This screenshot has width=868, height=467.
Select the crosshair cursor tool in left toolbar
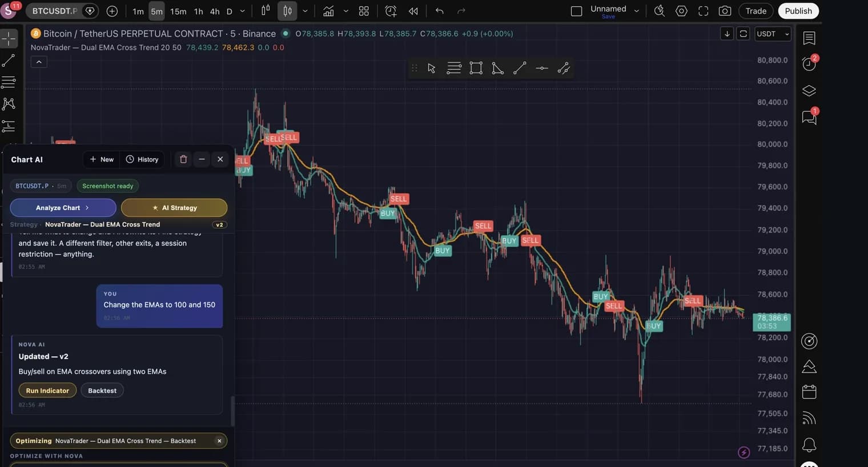pos(9,39)
